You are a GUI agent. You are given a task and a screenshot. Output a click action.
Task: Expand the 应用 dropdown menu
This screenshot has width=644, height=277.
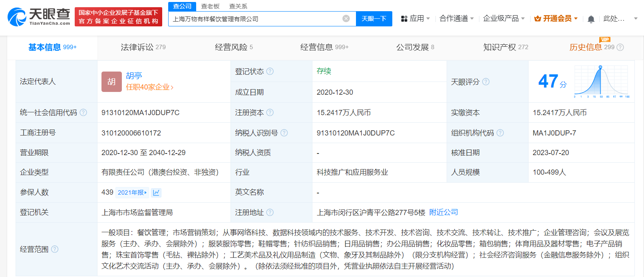pyautogui.click(x=415, y=19)
